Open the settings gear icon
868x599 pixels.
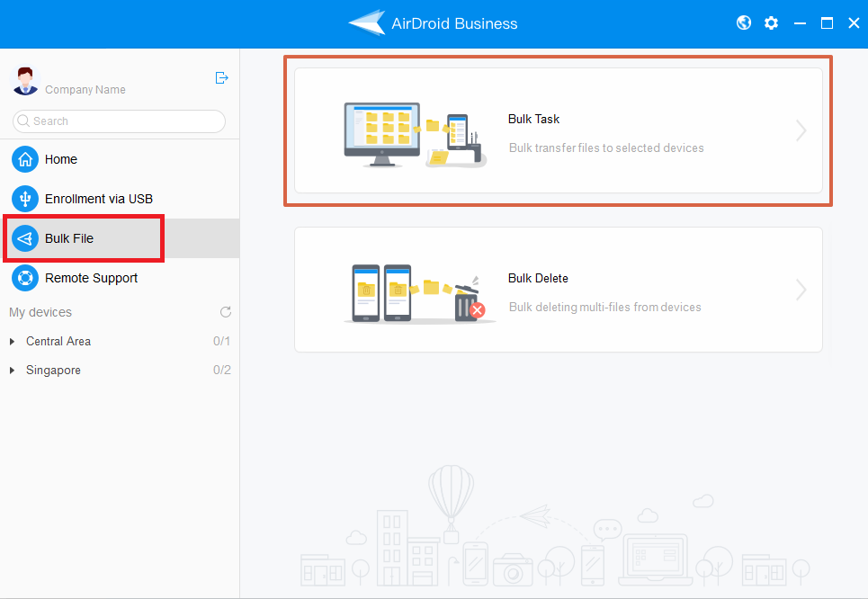(x=771, y=23)
